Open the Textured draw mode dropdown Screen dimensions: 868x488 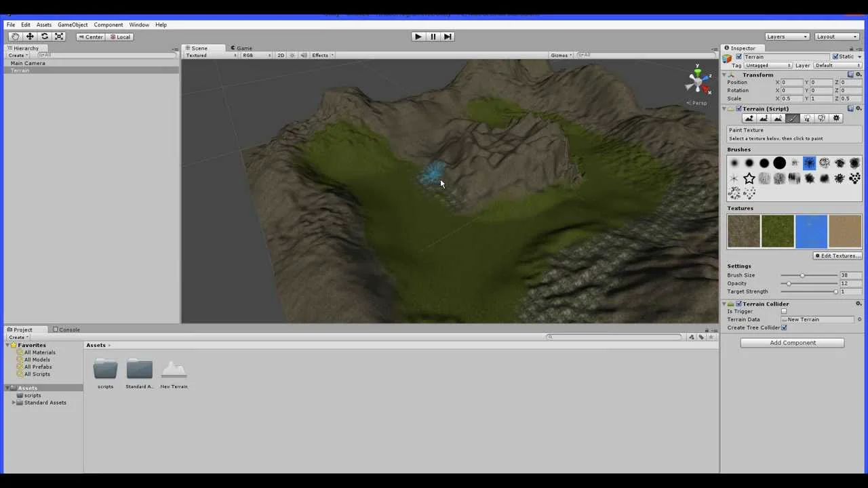[x=212, y=55]
